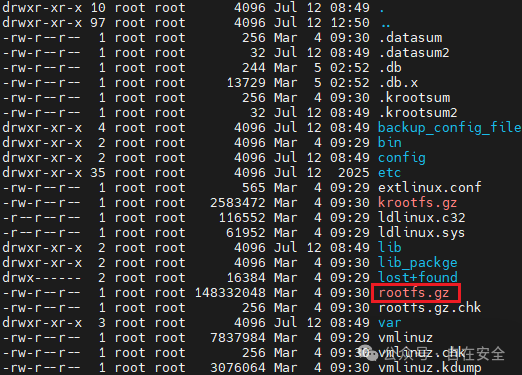Click the etc directory name
522x375 pixels.
389,173
